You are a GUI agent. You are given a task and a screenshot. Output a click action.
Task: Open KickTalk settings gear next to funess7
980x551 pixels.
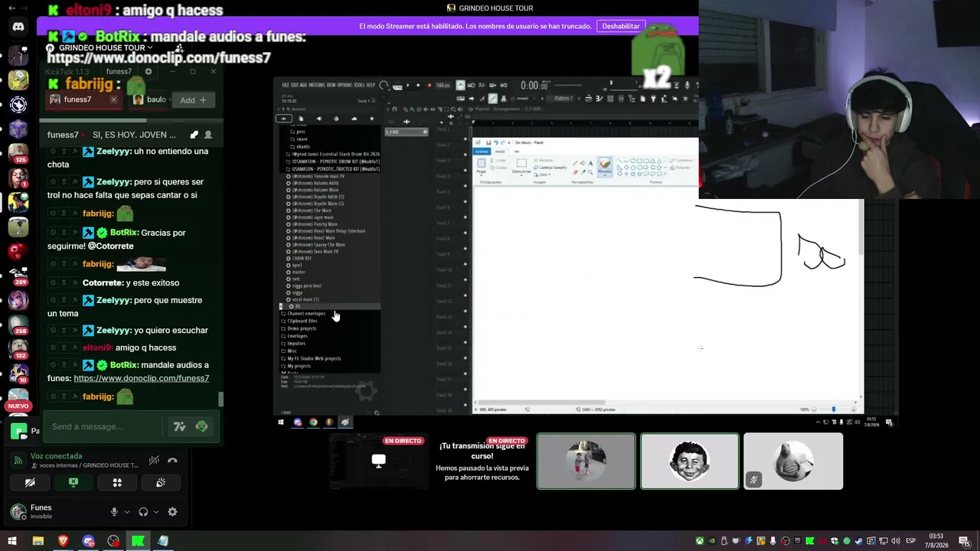(x=149, y=71)
